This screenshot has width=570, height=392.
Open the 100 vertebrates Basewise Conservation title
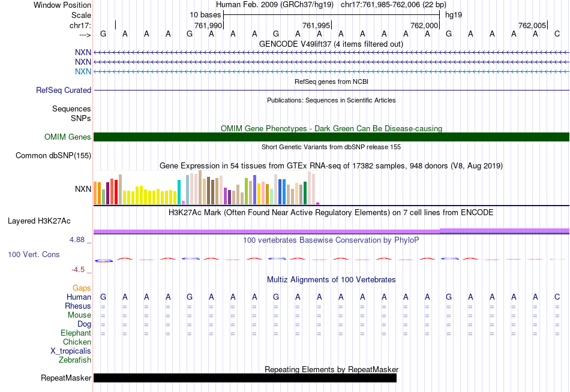[331, 240]
